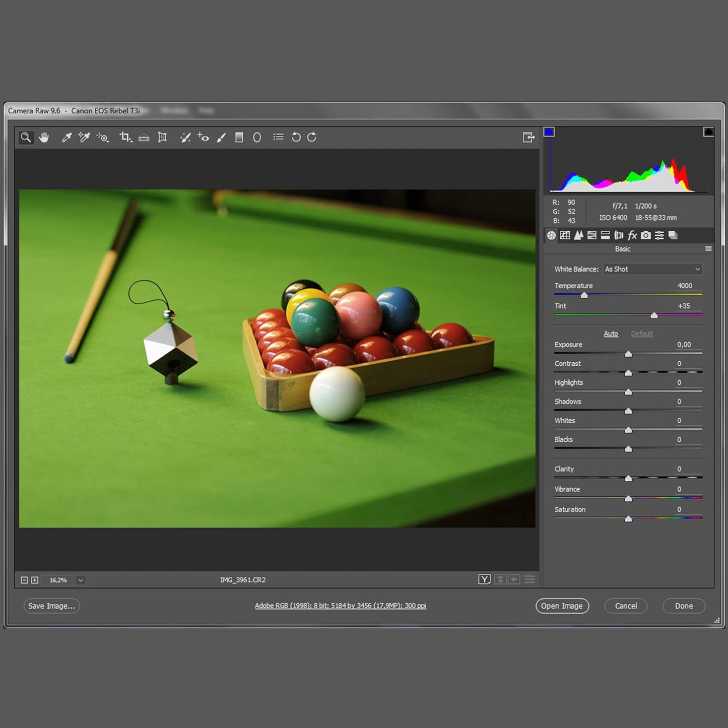Toggle the highlight clipping warning on histogram
This screenshot has width=728, height=728.
point(708,131)
